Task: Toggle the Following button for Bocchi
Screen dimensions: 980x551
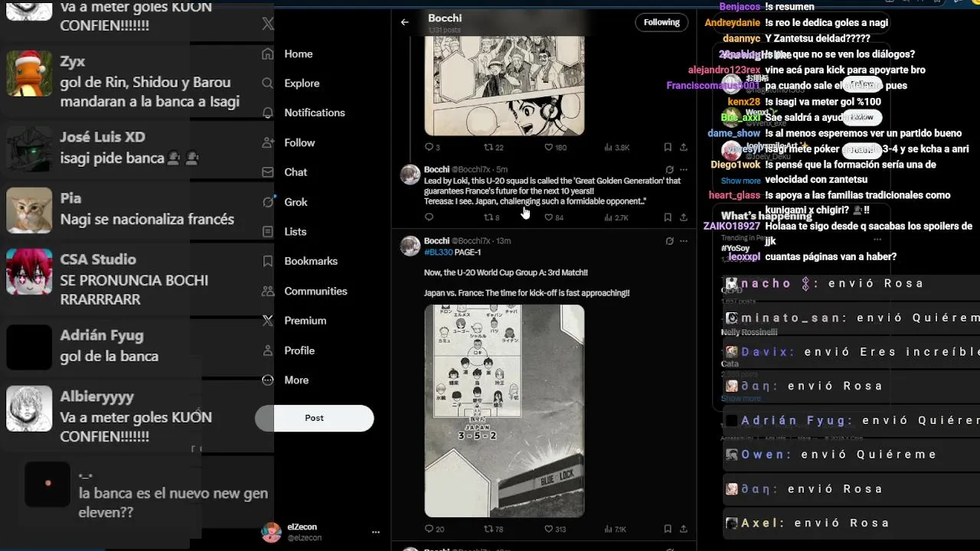Action: (x=661, y=22)
